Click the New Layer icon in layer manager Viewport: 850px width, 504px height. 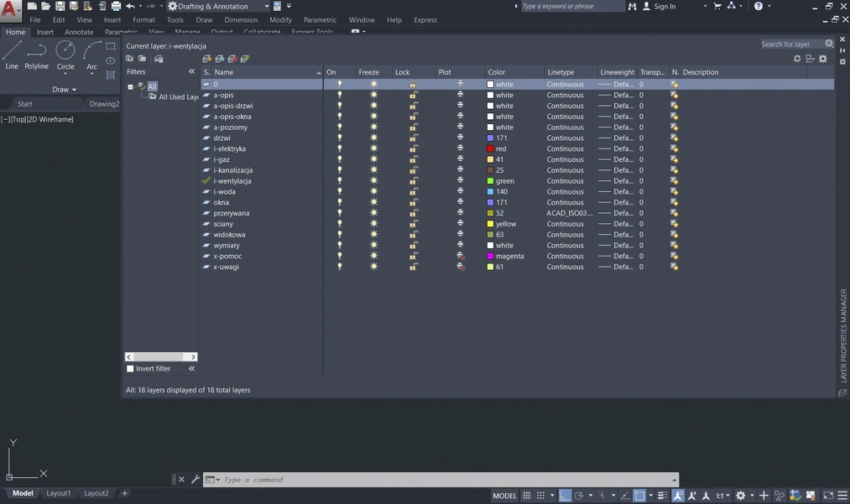tap(207, 59)
